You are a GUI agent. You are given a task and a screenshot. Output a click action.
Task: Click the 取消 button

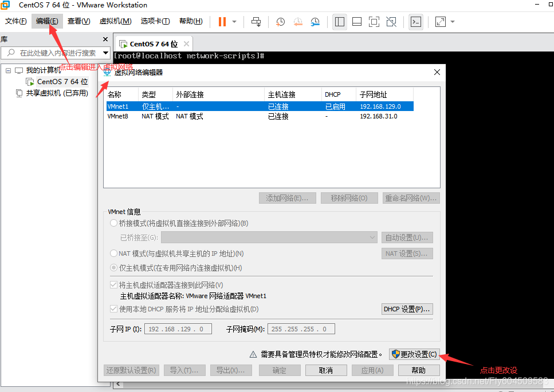point(326,370)
